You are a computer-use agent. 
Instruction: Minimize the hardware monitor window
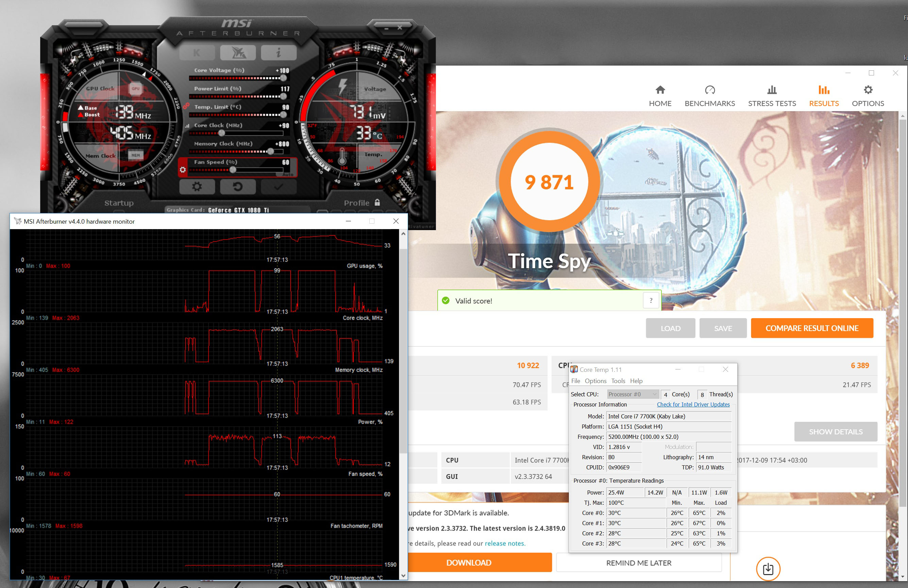pos(348,221)
